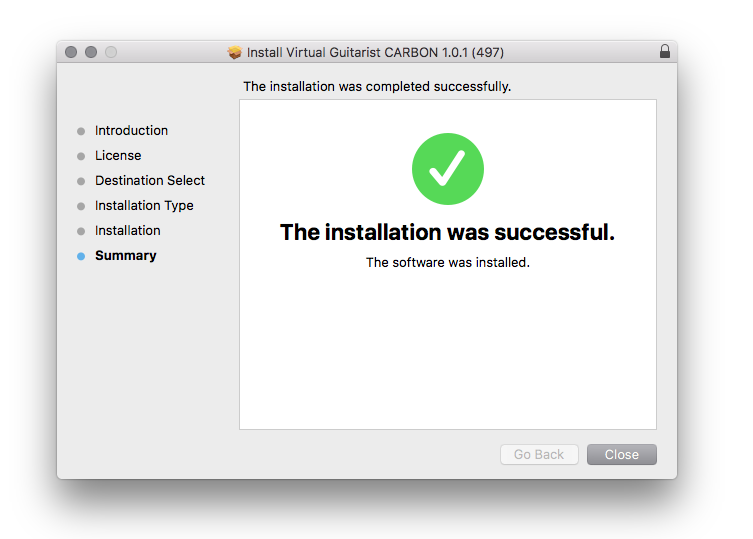Click the Go Back button
This screenshot has width=753, height=539.
click(539, 455)
